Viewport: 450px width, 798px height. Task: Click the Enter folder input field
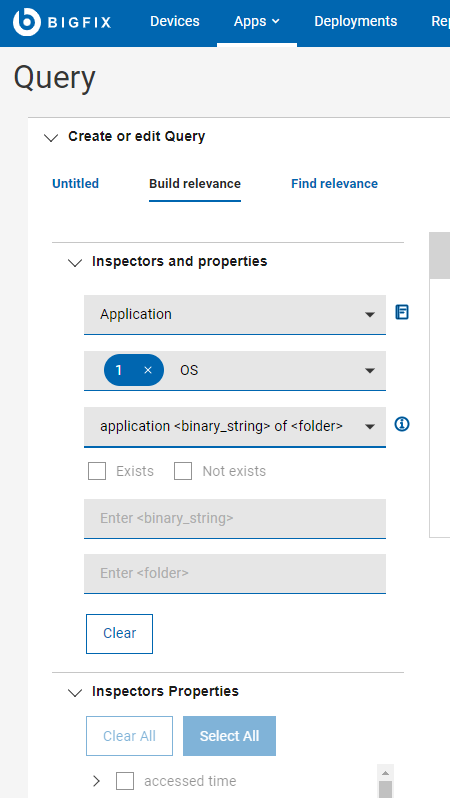(x=235, y=574)
